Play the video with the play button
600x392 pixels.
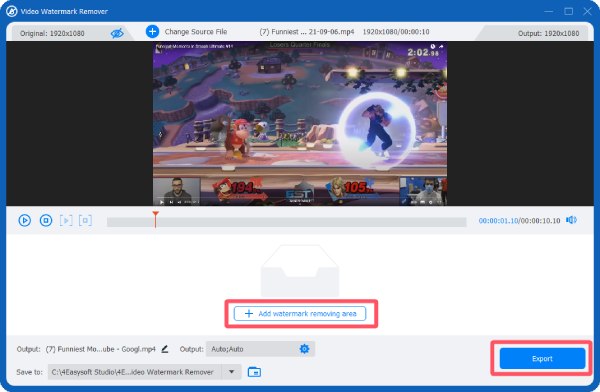click(x=24, y=220)
